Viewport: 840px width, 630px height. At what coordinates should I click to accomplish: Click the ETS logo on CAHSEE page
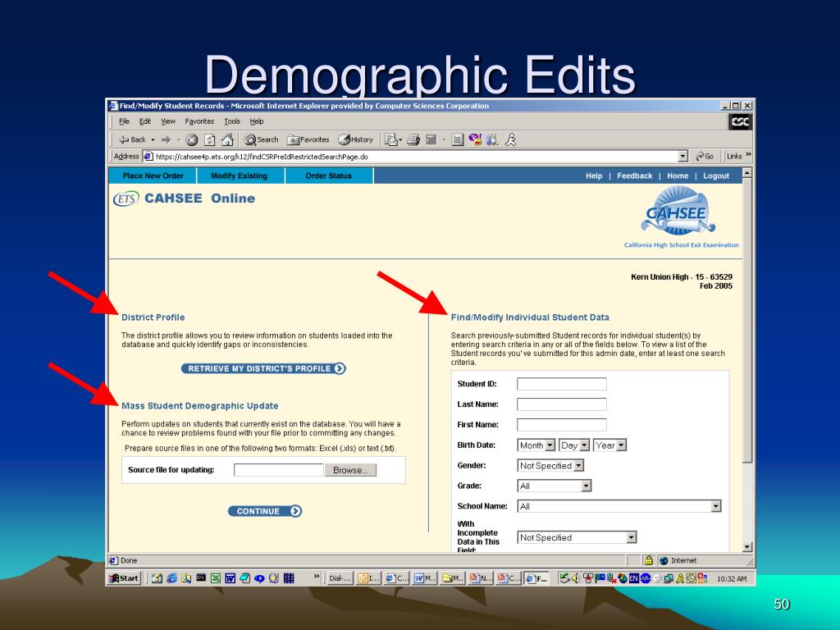click(126, 199)
